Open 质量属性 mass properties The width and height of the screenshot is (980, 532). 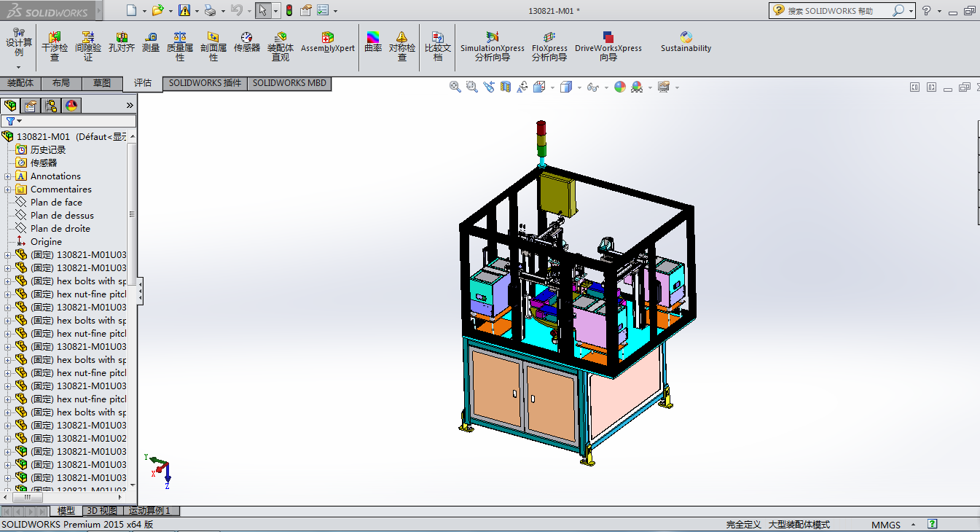180,43
